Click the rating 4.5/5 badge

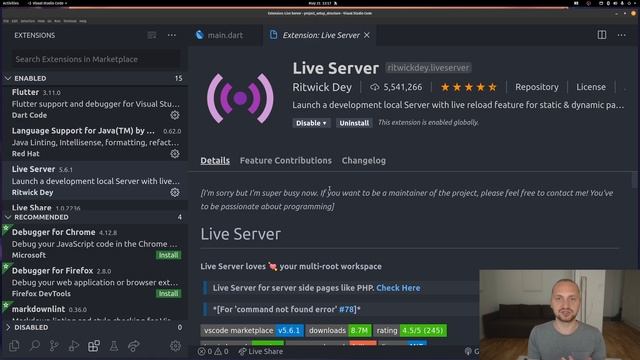coord(410,330)
